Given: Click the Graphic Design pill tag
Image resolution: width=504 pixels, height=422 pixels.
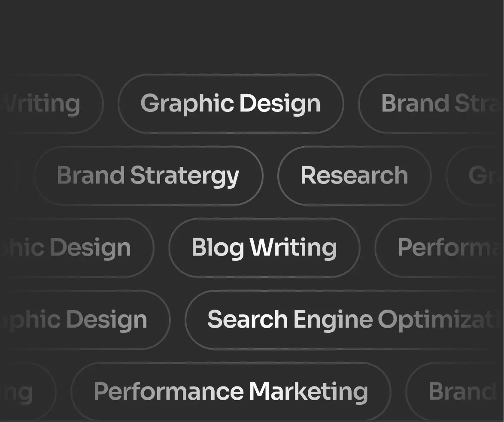Looking at the screenshot, I should [231, 104].
